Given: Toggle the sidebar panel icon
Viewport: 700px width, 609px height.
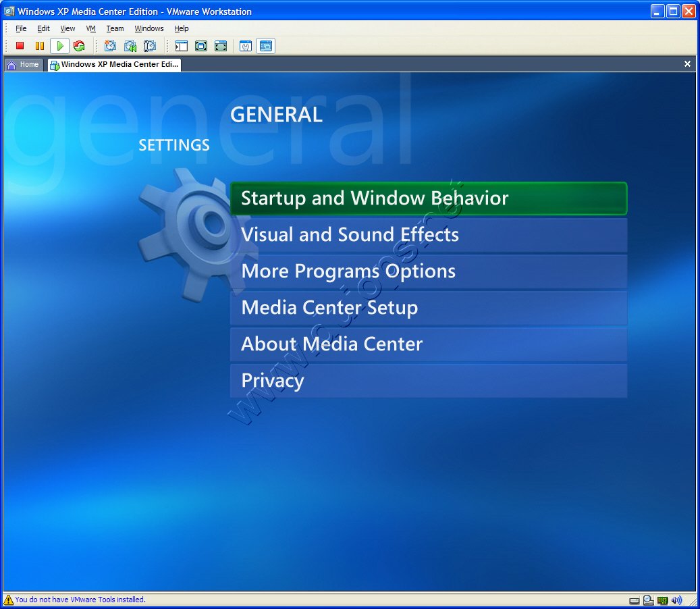Looking at the screenshot, I should (182, 45).
